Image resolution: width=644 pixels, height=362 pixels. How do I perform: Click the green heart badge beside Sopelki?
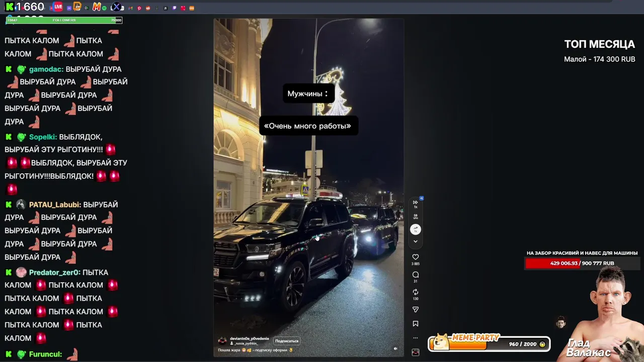pyautogui.click(x=21, y=137)
